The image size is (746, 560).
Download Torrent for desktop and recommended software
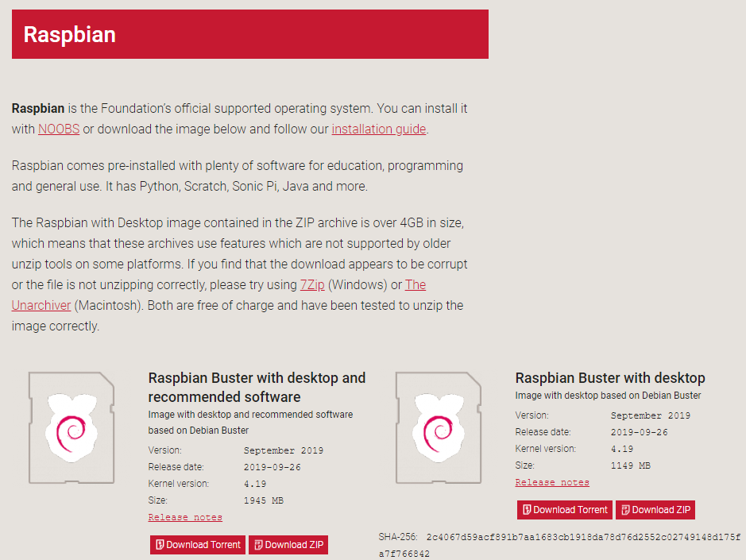pos(198,545)
